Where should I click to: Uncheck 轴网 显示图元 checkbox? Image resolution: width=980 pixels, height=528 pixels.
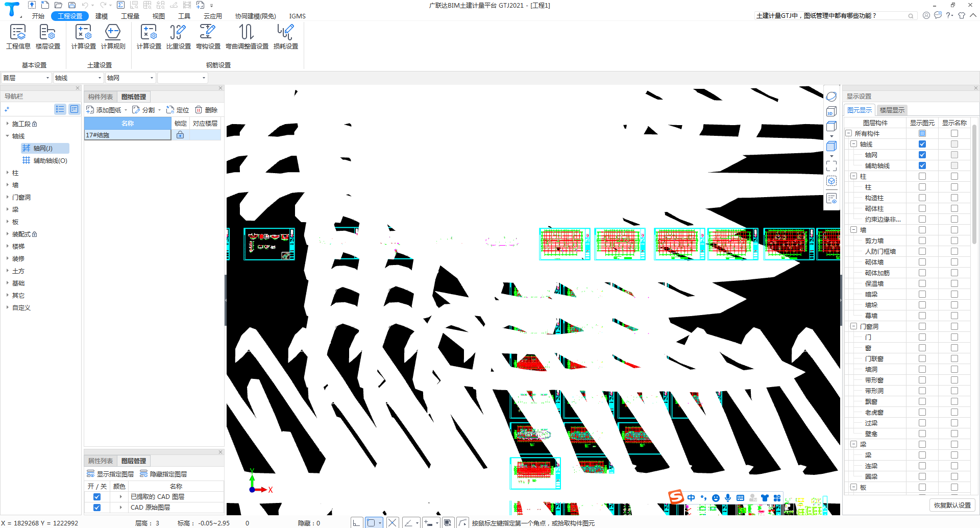pyautogui.click(x=922, y=155)
